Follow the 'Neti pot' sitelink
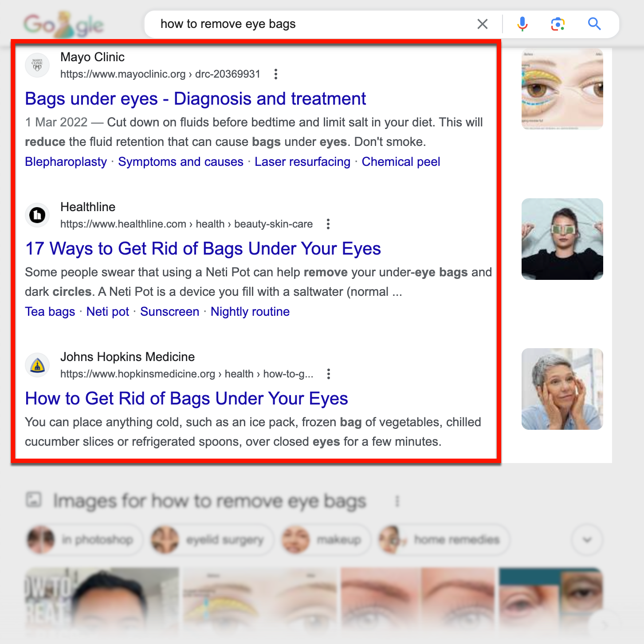644x644 pixels. (108, 312)
